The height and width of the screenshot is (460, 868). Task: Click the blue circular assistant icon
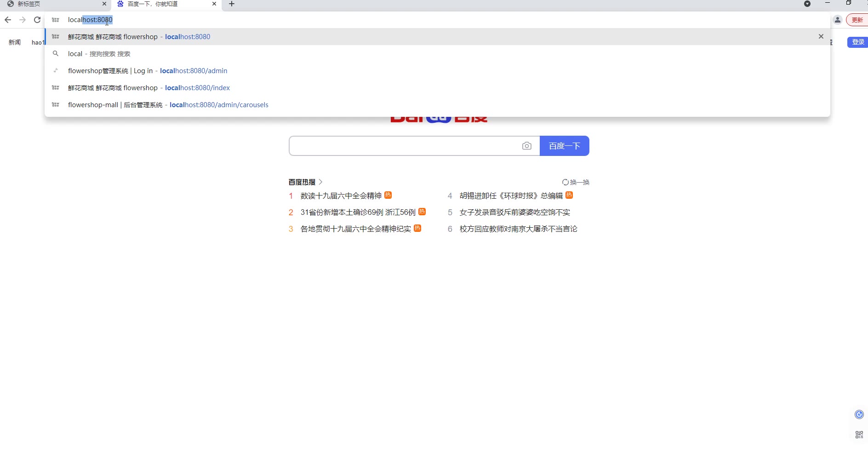(859, 414)
